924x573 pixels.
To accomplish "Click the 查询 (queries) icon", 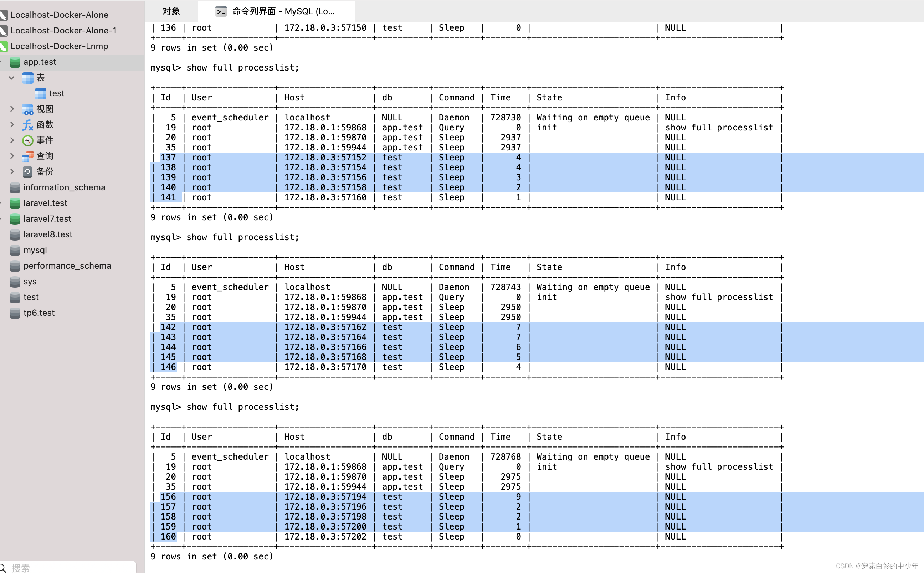I will pos(28,156).
